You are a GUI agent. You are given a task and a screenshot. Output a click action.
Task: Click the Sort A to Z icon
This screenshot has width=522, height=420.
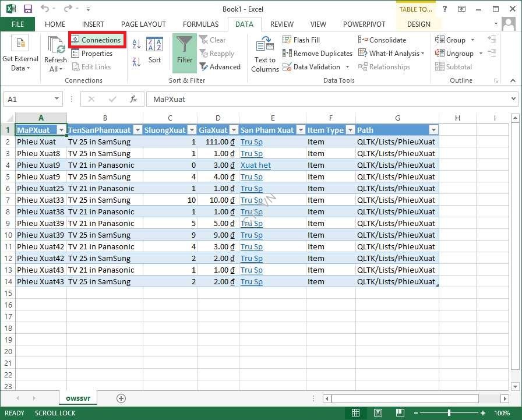click(x=136, y=44)
